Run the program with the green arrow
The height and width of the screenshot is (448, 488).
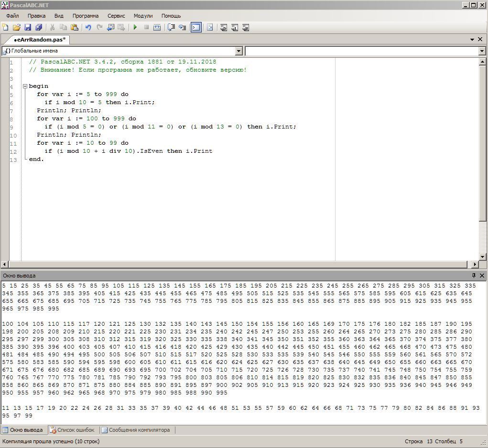135,28
